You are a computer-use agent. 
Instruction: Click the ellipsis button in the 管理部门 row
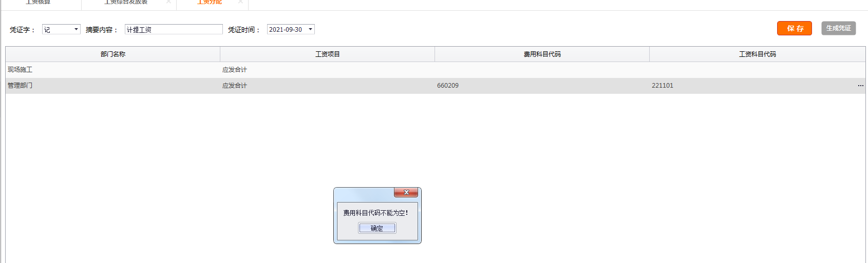(860, 86)
